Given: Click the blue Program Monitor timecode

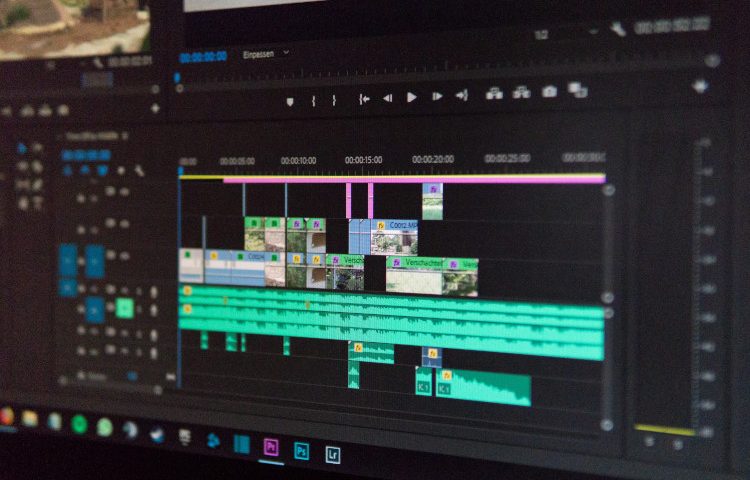Looking at the screenshot, I should coord(203,57).
